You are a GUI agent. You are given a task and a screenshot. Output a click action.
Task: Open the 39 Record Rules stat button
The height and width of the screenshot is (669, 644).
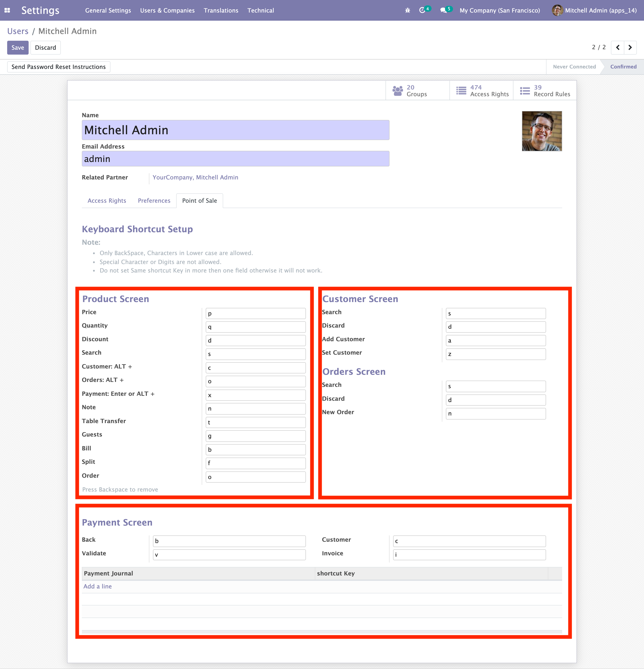pyautogui.click(x=545, y=91)
